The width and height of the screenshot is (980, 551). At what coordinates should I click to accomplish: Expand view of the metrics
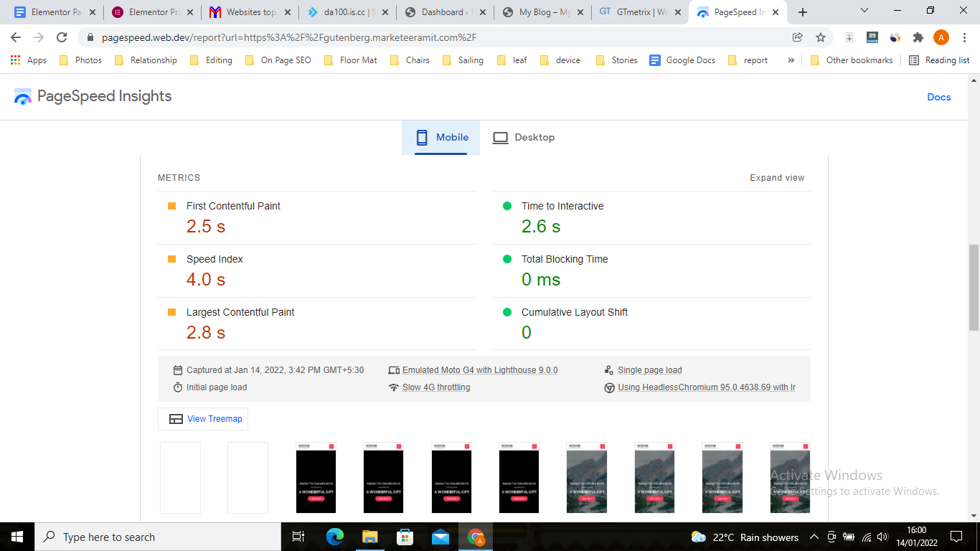[777, 178]
